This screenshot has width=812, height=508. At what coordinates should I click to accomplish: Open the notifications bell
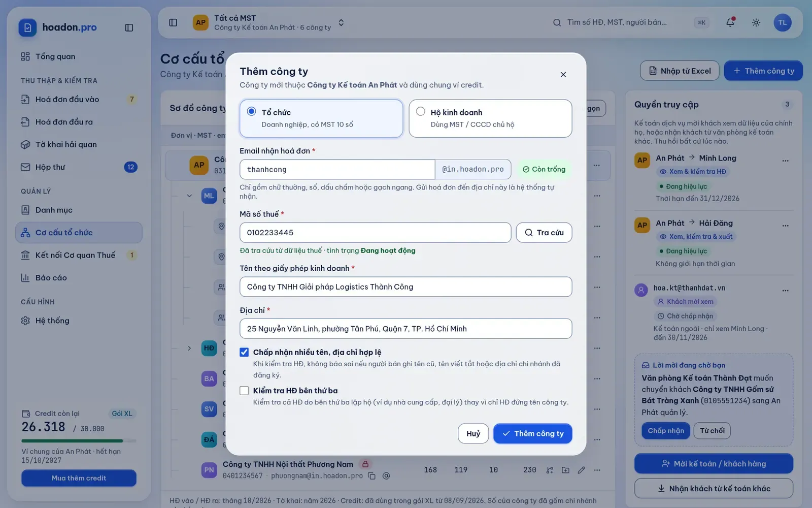pyautogui.click(x=730, y=22)
